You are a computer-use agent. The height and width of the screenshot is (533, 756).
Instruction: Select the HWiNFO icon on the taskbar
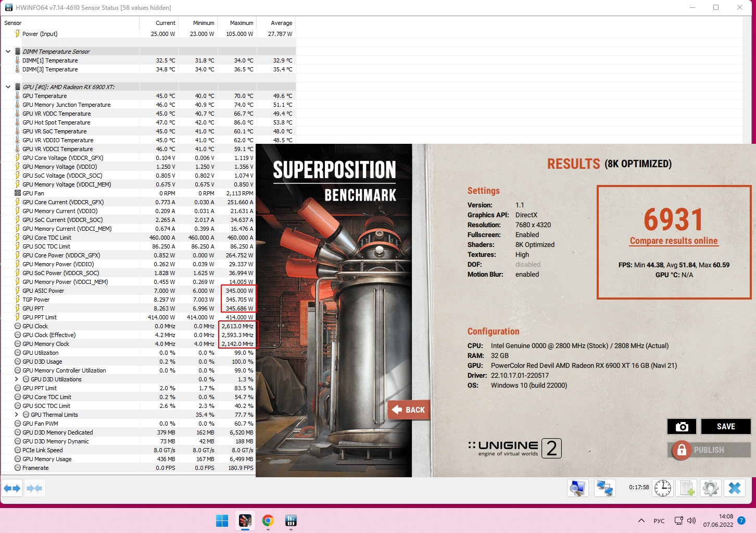291,520
